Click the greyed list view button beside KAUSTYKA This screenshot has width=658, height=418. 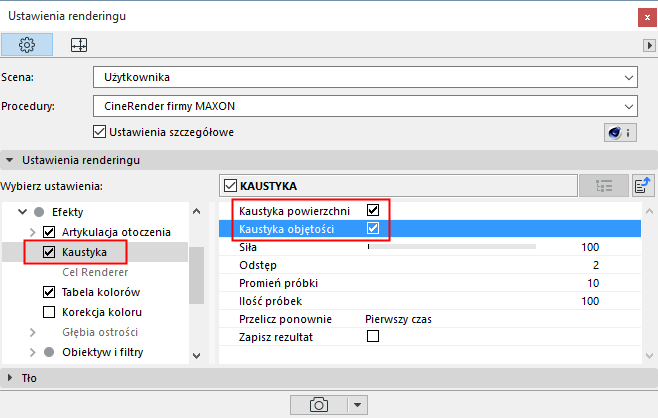tap(604, 185)
